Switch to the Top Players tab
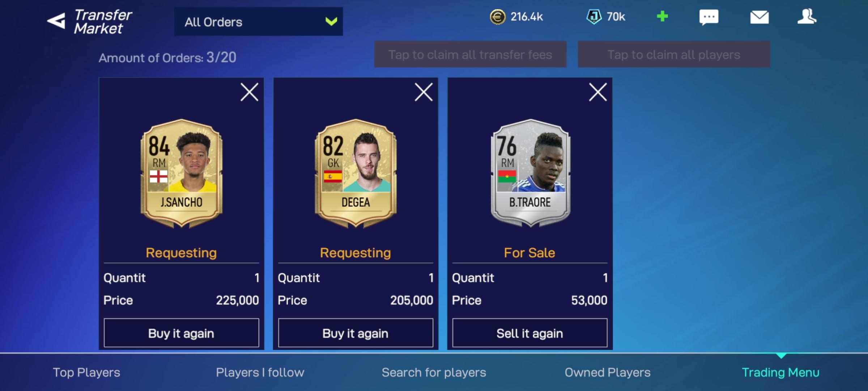Viewport: 868px width, 391px height. pyautogui.click(x=86, y=372)
